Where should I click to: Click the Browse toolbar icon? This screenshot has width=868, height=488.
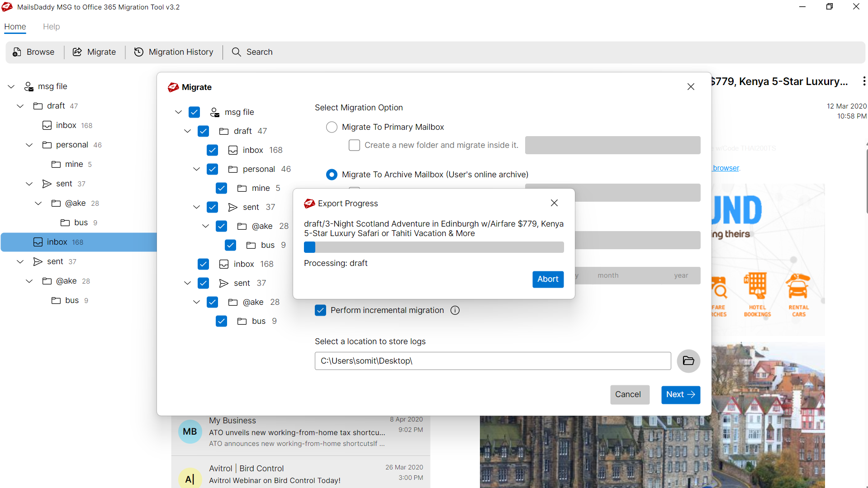pyautogui.click(x=17, y=52)
